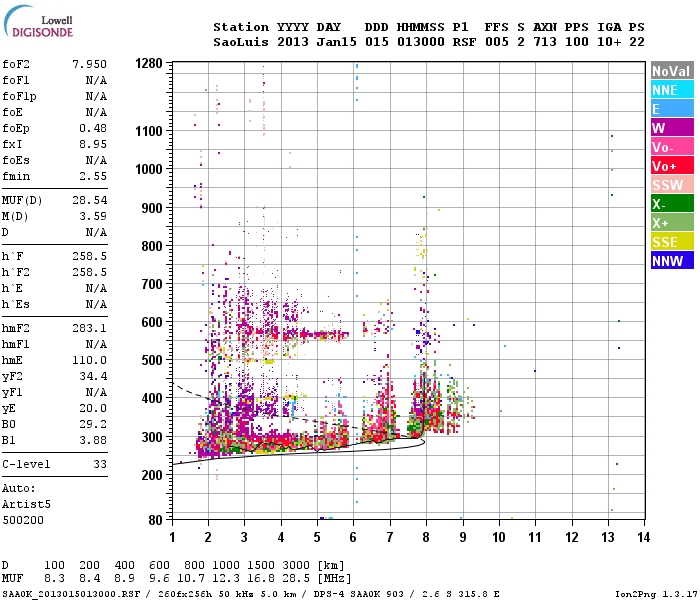Viewport: 700px width, 600px height.
Task: Click the SAA0K_2013015013000.RSF filename
Action: click(x=71, y=594)
